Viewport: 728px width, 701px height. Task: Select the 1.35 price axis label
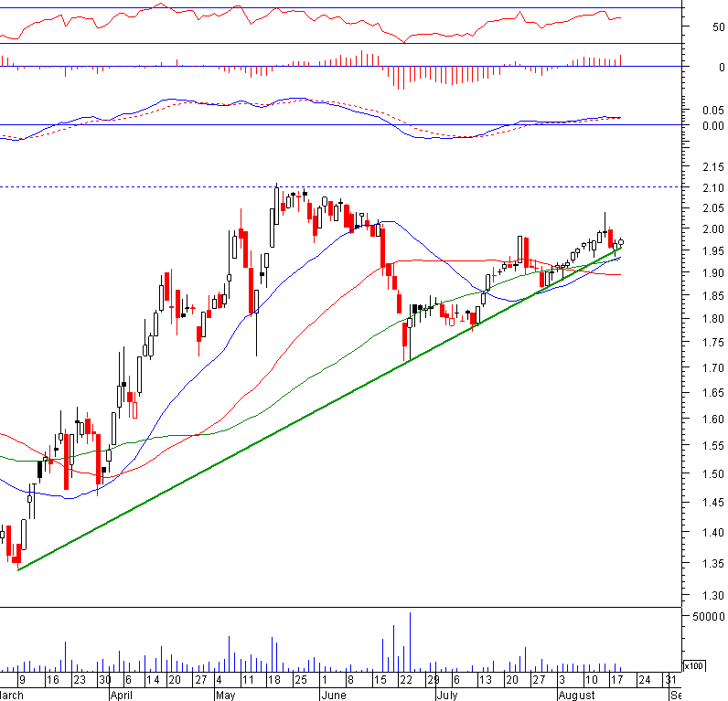click(x=713, y=564)
